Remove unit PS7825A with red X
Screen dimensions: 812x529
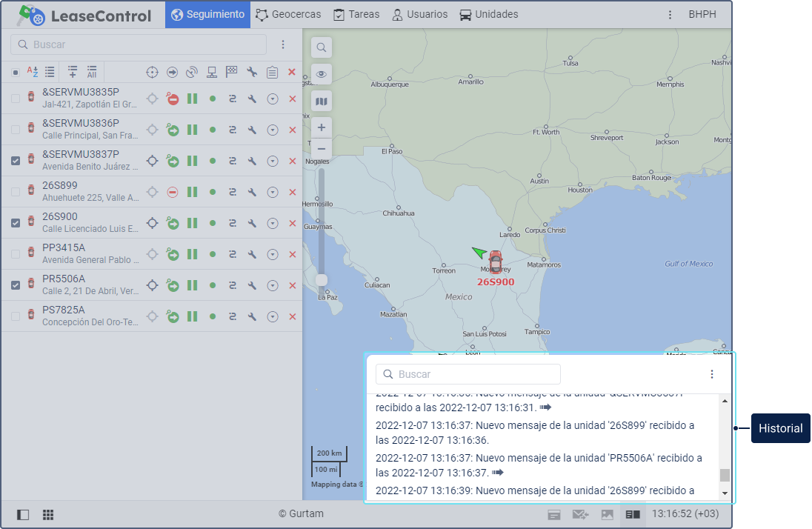[292, 316]
